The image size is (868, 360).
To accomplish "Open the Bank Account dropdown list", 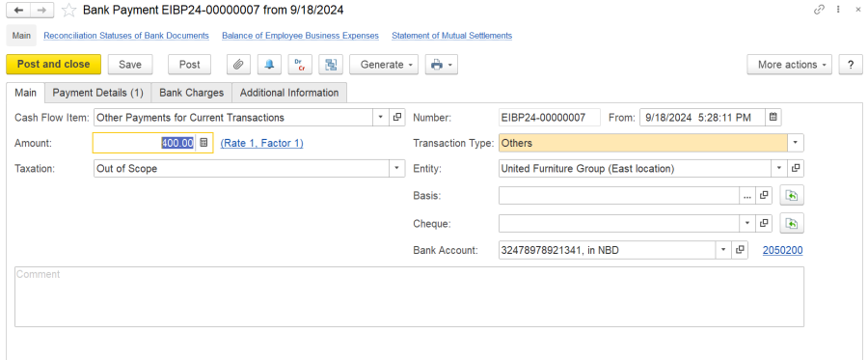I will point(723,250).
